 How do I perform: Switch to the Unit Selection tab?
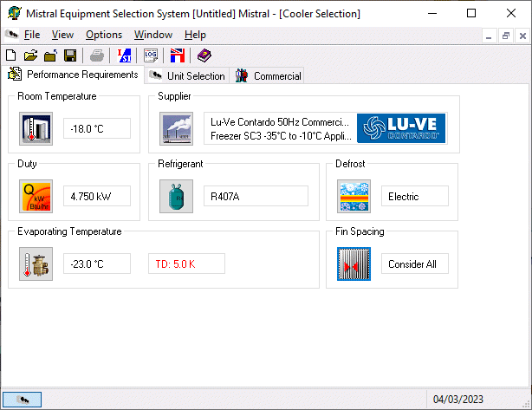tap(187, 76)
